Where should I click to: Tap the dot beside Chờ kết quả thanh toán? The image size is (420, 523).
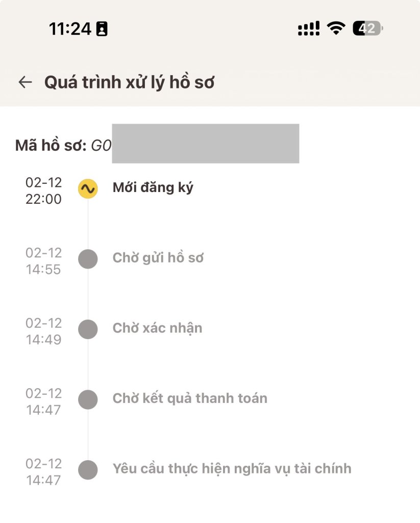tap(88, 399)
